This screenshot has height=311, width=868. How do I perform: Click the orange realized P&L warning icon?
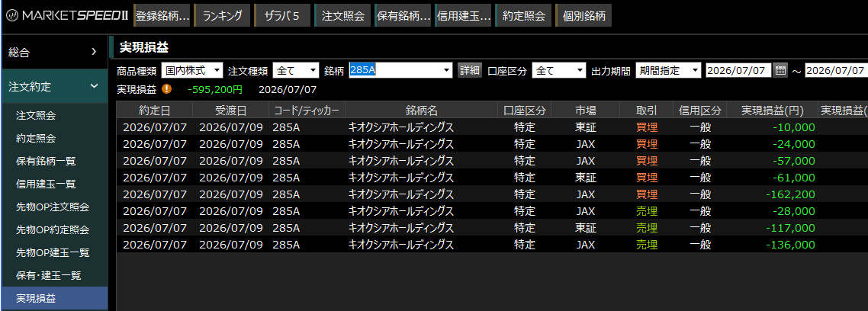coord(166,88)
